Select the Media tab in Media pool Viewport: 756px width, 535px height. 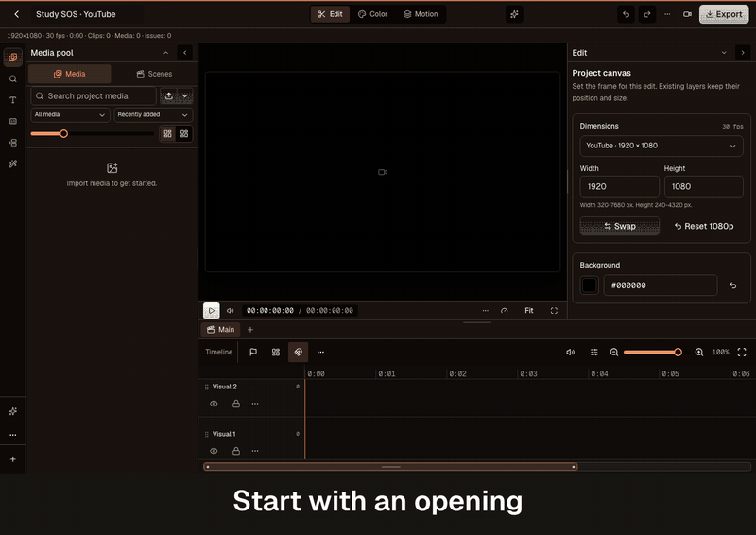pyautogui.click(x=70, y=74)
